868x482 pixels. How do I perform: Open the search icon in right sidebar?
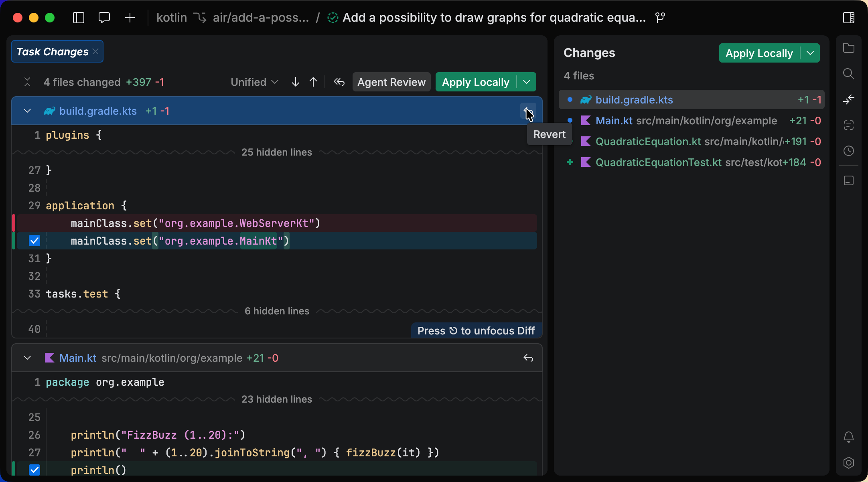[x=848, y=74]
